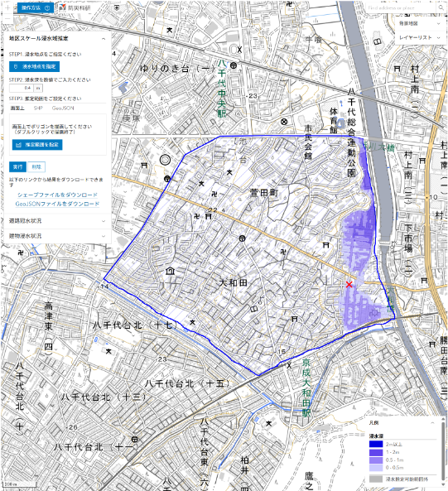Download the shapefile via シェープファイル link
Viewport: 448px width, 491px height.
pos(57,195)
